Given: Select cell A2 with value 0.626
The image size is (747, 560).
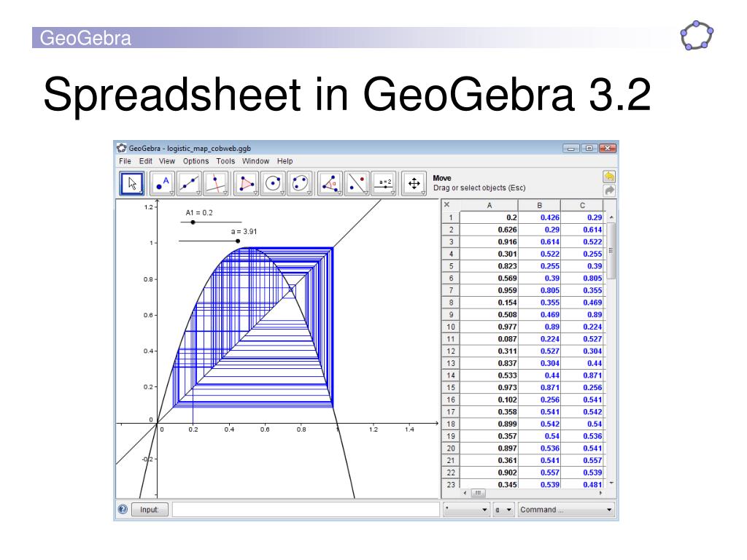Looking at the screenshot, I should pos(489,230).
